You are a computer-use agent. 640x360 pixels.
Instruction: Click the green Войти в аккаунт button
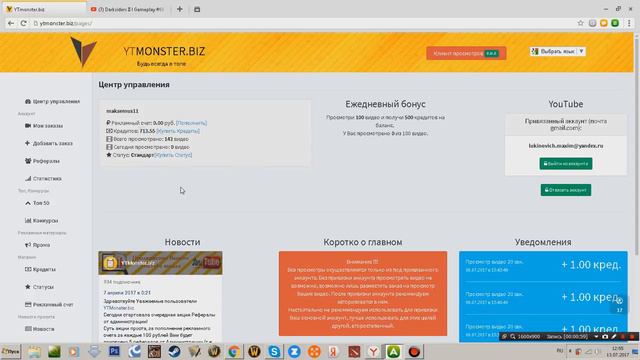(x=566, y=164)
